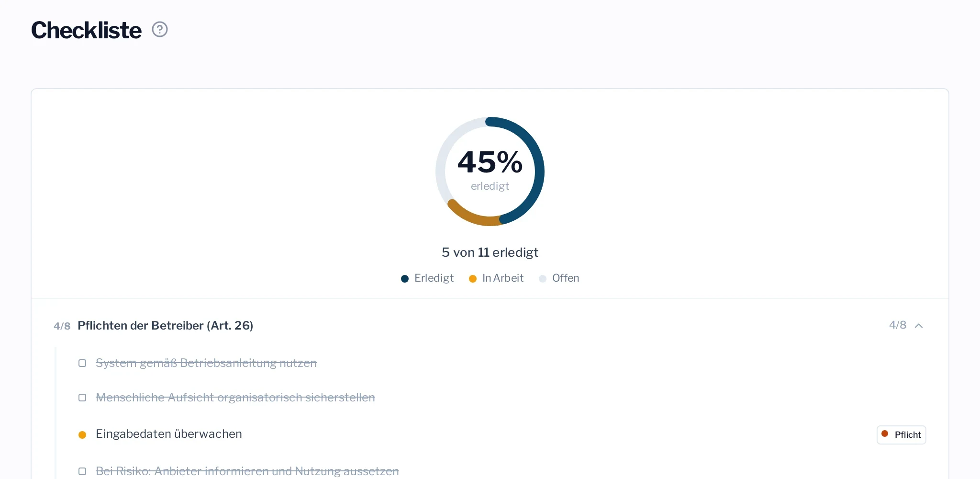This screenshot has height=479, width=980.
Task: Click the 4/8 counter beside the chevron
Action: point(898,325)
